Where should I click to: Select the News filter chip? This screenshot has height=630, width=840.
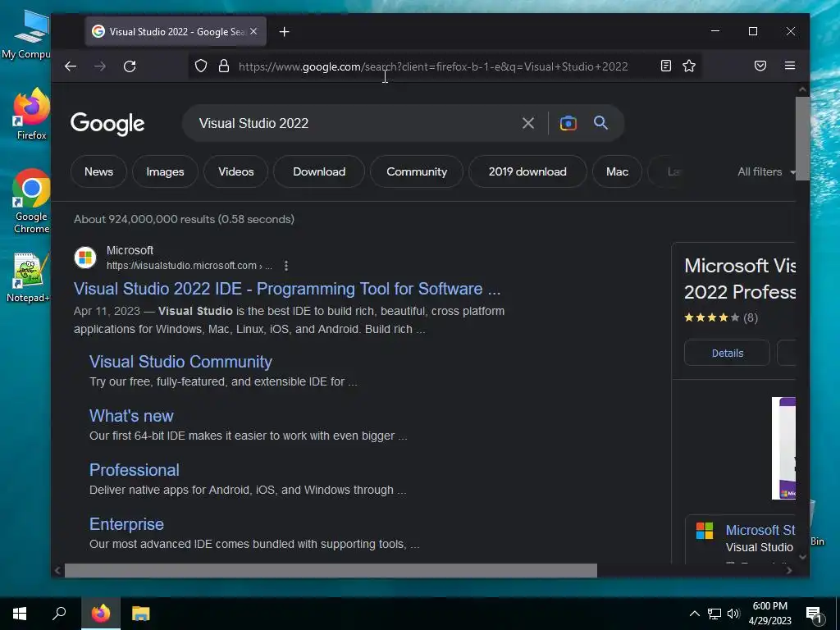(x=98, y=171)
